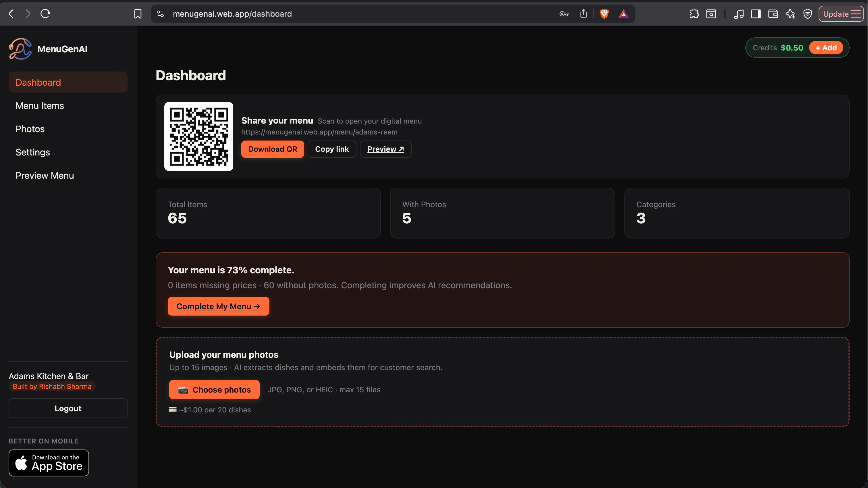Viewport: 868px width, 488px height.
Task: Bookmark this page using the bookmark icon
Action: tap(138, 14)
